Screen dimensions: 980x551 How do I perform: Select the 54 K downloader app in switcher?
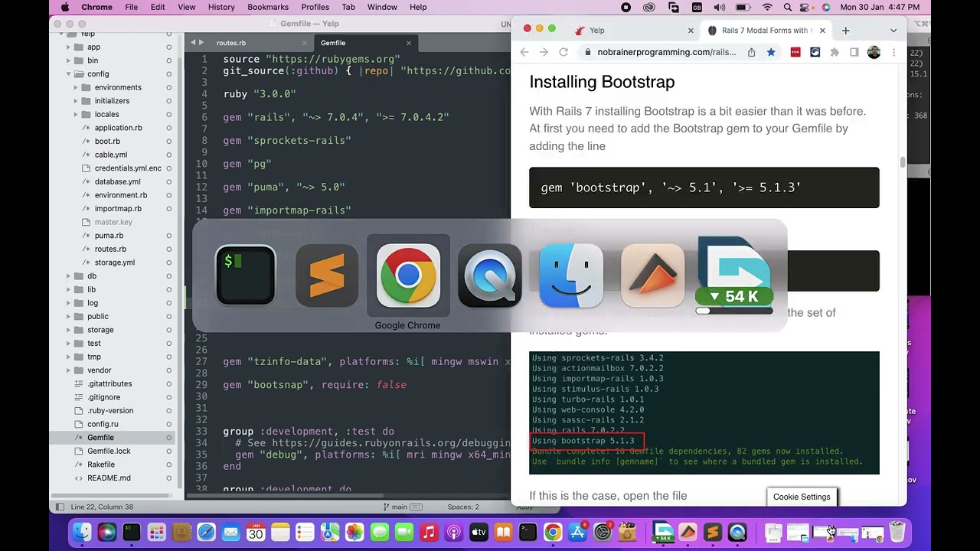tap(734, 275)
